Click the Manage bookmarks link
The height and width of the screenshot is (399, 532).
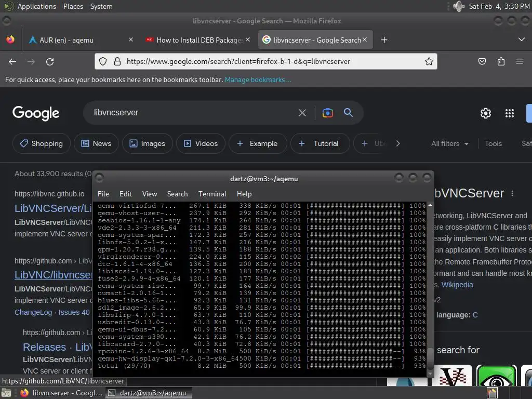coord(258,79)
